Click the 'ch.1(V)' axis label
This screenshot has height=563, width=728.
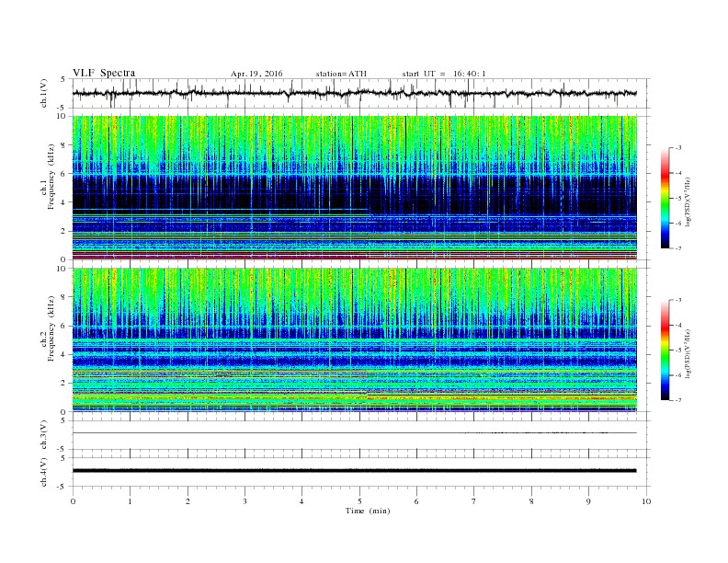pos(44,93)
